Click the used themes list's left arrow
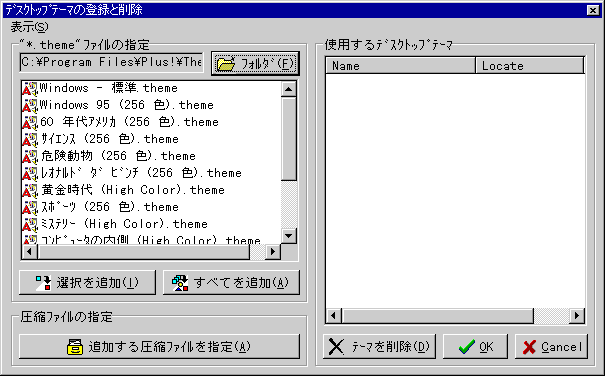 coord(334,316)
